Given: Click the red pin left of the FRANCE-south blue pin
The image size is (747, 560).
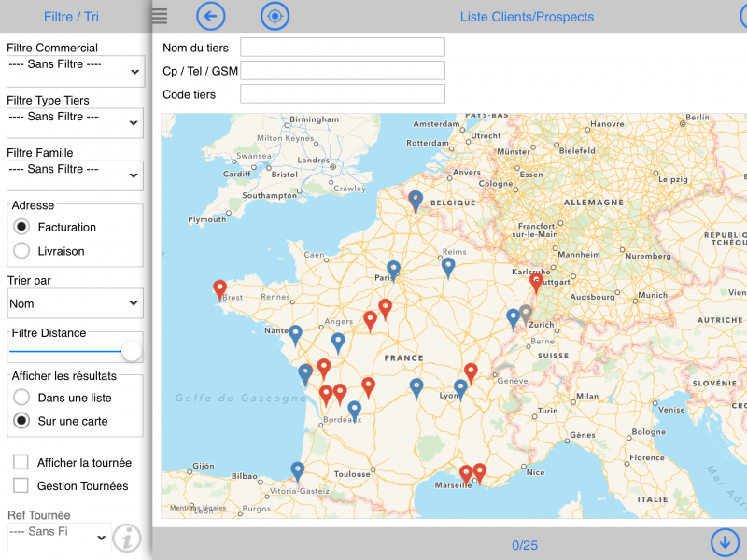Looking at the screenshot, I should [x=368, y=387].
